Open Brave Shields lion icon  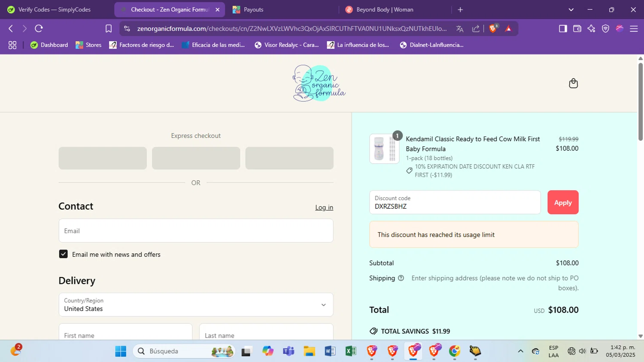pyautogui.click(x=493, y=28)
